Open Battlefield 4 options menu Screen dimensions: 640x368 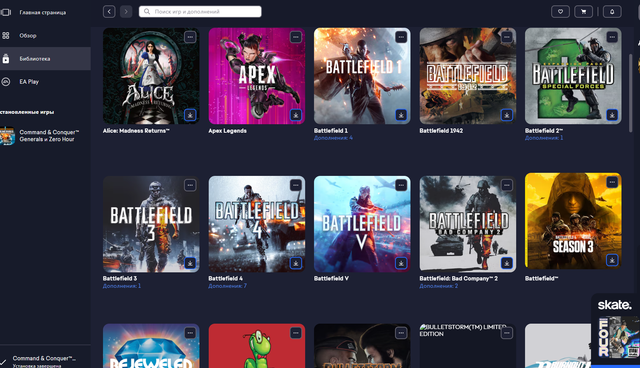tap(296, 185)
